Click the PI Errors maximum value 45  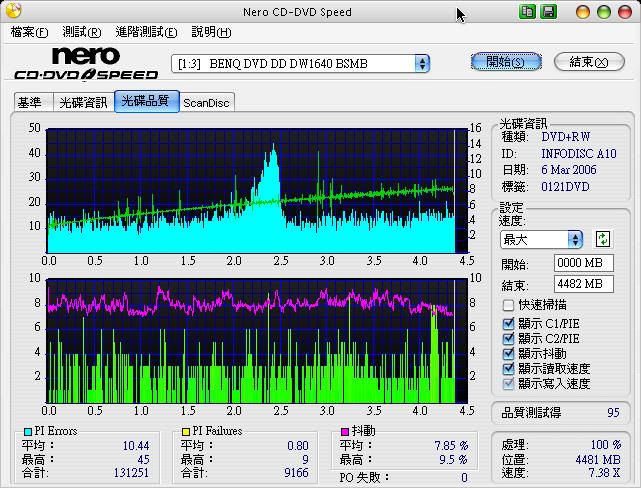coord(143,460)
